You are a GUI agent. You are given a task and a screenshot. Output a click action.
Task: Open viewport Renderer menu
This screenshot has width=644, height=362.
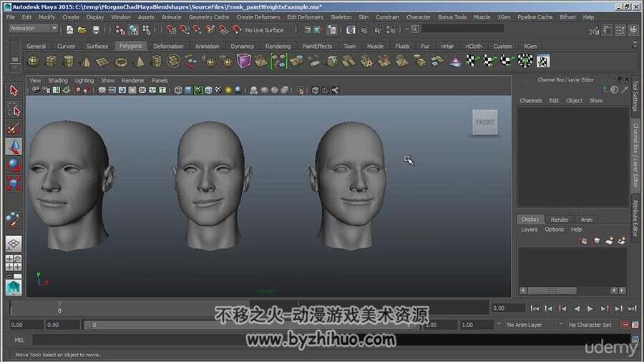click(133, 80)
